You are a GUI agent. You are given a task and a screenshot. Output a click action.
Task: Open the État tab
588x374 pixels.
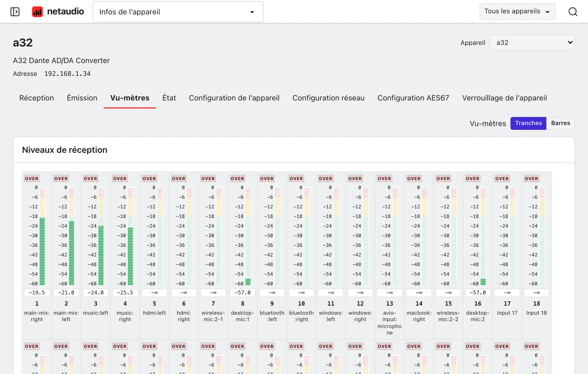point(169,98)
